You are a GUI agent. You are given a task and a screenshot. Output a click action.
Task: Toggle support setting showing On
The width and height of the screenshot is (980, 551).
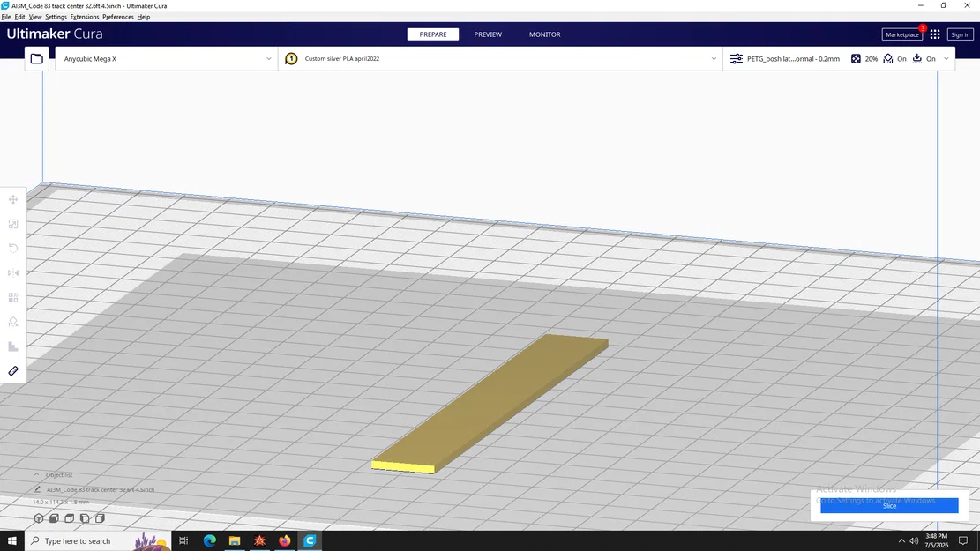tap(894, 59)
